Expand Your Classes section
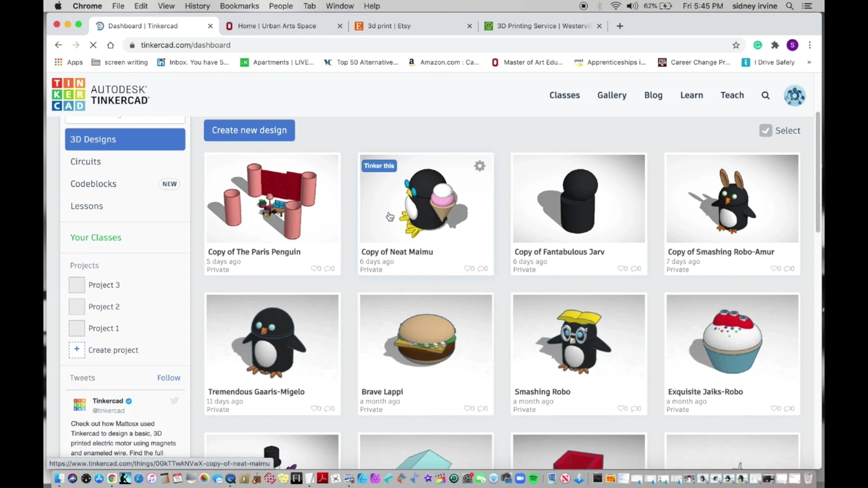868x488 pixels. tap(95, 237)
